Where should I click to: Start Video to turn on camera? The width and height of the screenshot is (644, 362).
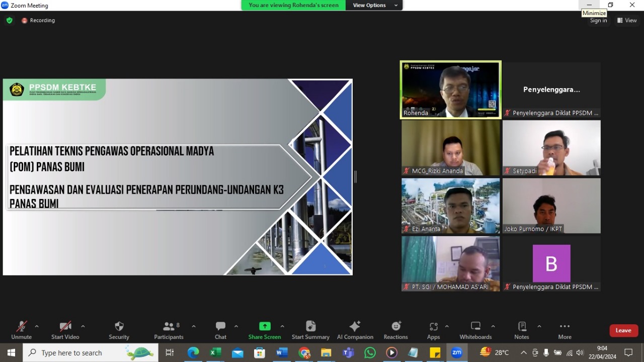coord(65,330)
